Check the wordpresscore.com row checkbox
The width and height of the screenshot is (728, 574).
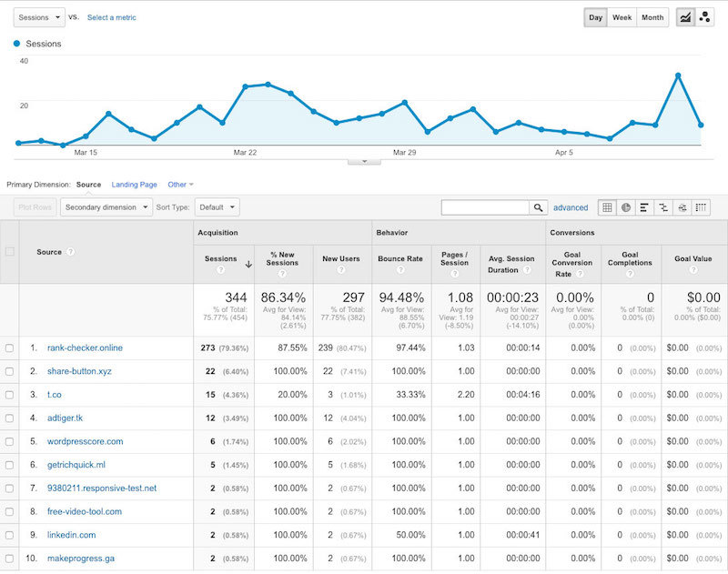[x=9, y=442]
